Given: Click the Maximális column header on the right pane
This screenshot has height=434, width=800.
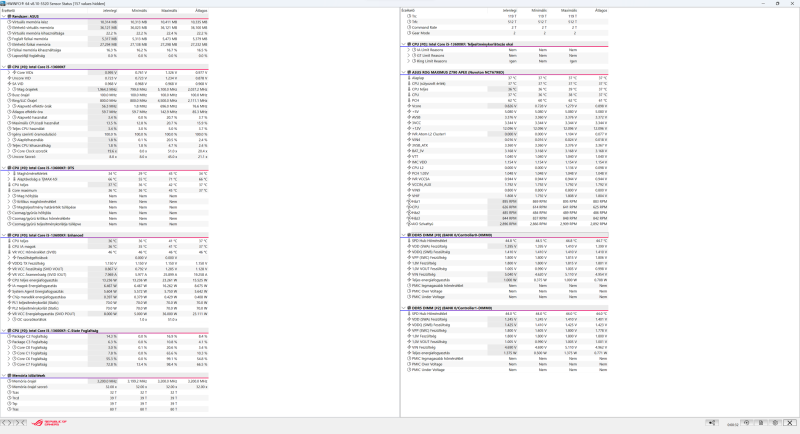Looking at the screenshot, I should pyautogui.click(x=569, y=11).
